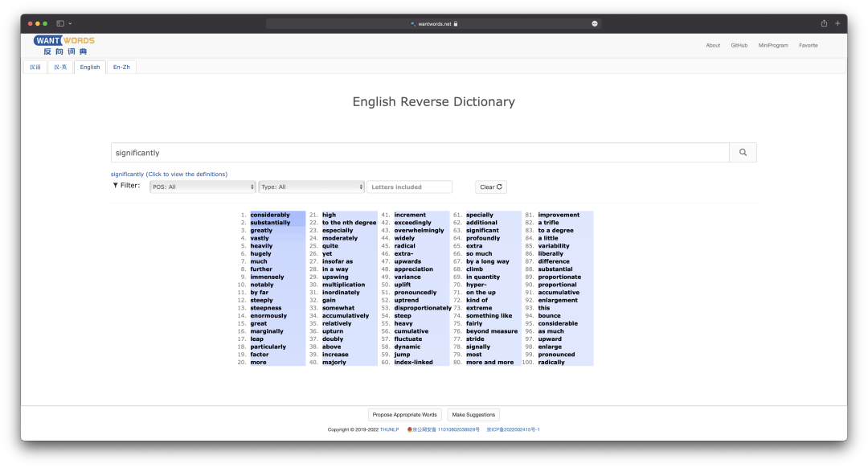Viewport: 868px width, 468px height.
Task: Click Propose Appropriate Words button
Action: pyautogui.click(x=404, y=415)
